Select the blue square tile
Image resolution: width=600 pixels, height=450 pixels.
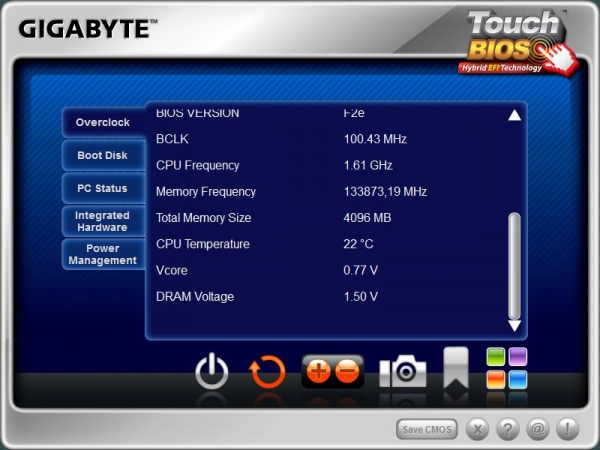pyautogui.click(x=518, y=379)
